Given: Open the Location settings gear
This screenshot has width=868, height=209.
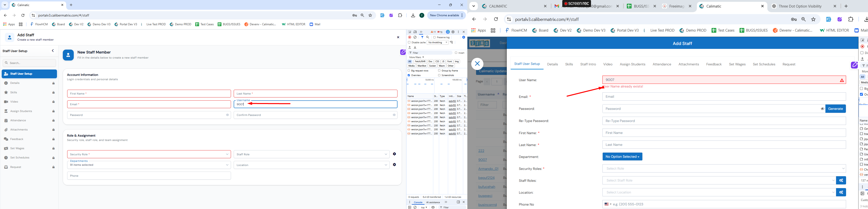Looking at the screenshot, I should [394, 165].
